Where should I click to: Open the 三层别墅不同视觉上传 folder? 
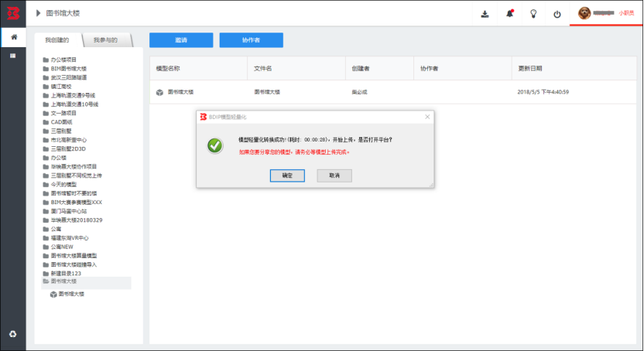[x=77, y=175]
